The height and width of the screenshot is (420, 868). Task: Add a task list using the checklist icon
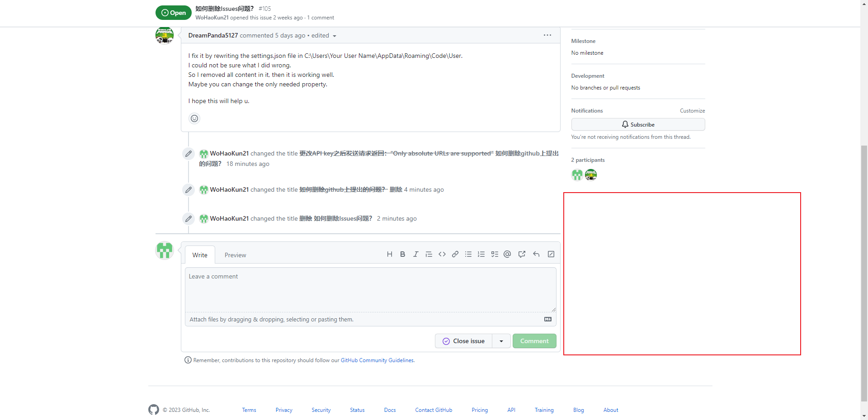click(x=494, y=254)
